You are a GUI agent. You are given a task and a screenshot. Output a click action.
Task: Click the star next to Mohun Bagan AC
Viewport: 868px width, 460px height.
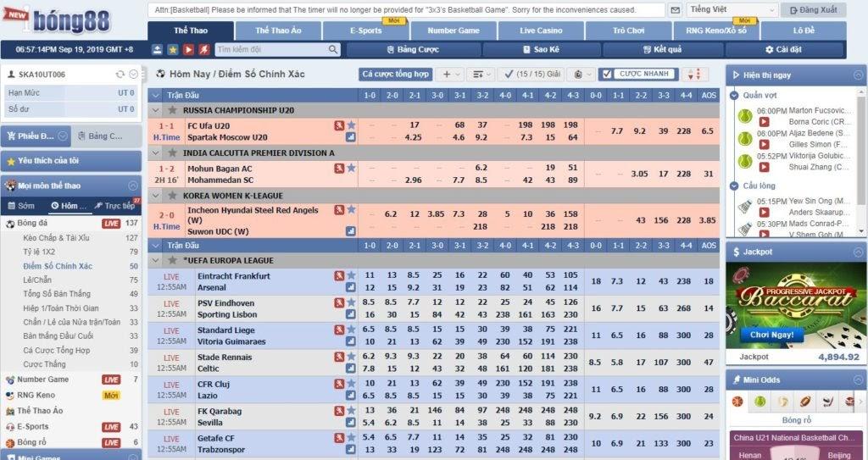click(351, 168)
